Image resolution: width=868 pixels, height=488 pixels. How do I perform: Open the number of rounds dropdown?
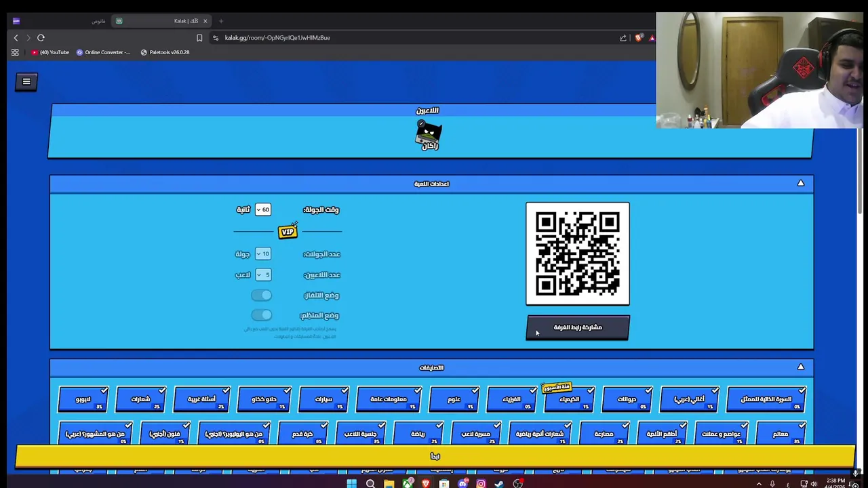tap(262, 253)
